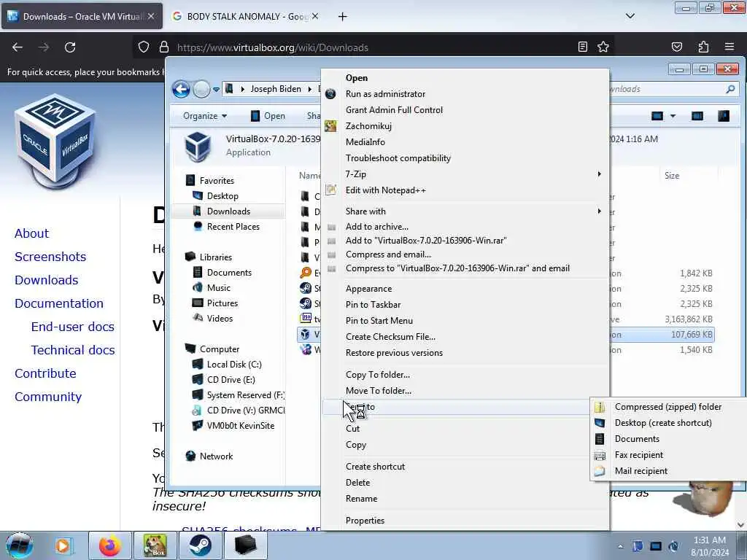List all tabs dropdown arrow

pyautogui.click(x=630, y=16)
